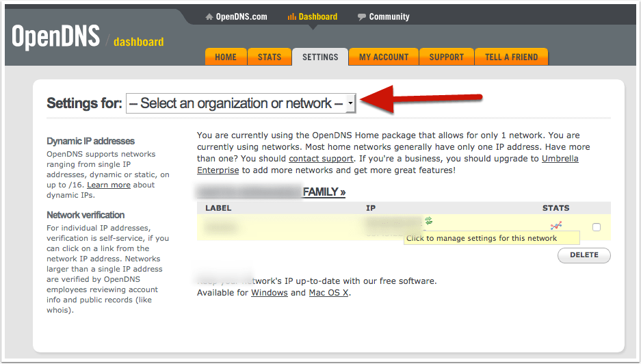Click the Community speech bubble icon
The height and width of the screenshot is (364, 641).
tap(361, 17)
